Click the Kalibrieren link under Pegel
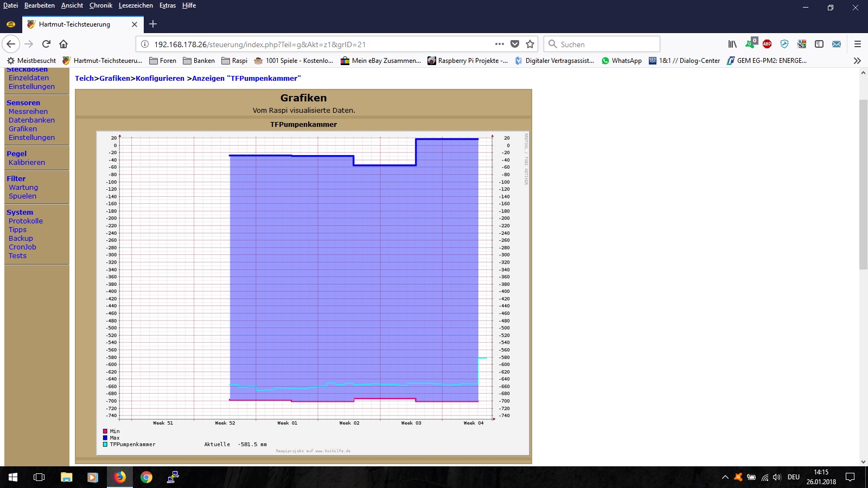 coord(27,162)
